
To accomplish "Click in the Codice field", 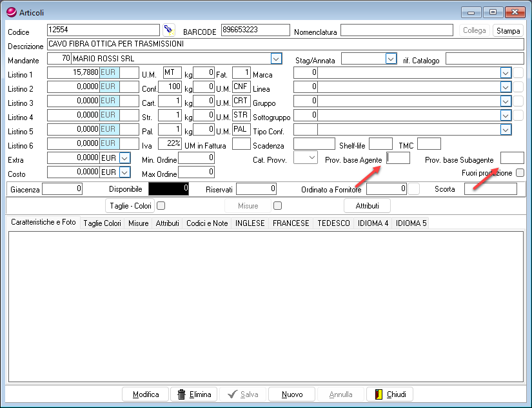I will tap(103, 30).
